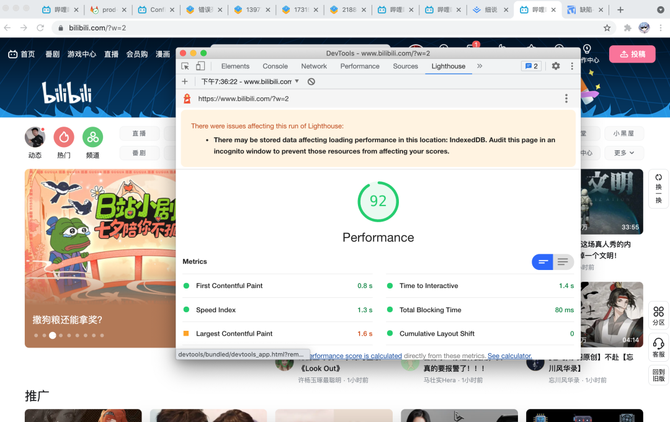Bookmark this page with the star icon
This screenshot has height=422, width=670.
click(x=607, y=28)
